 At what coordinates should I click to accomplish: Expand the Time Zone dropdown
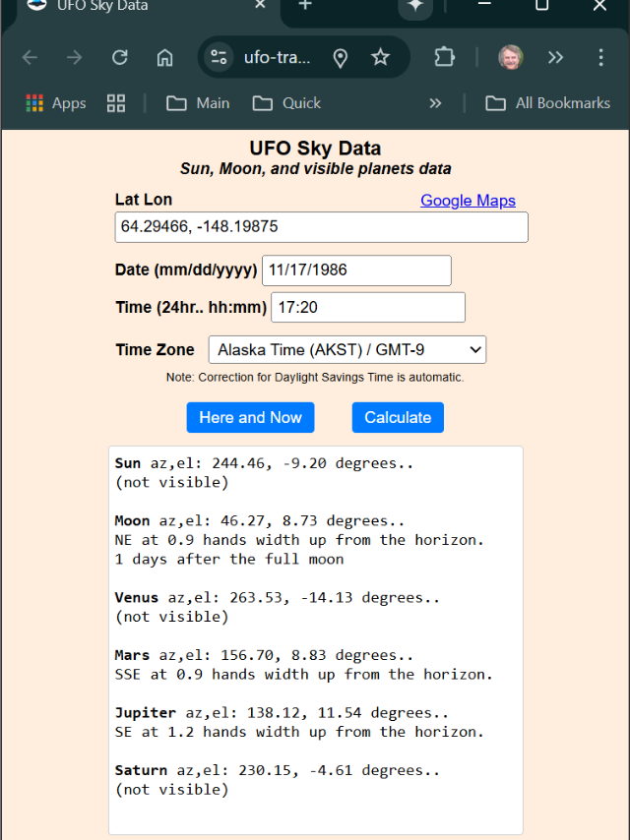[346, 349]
